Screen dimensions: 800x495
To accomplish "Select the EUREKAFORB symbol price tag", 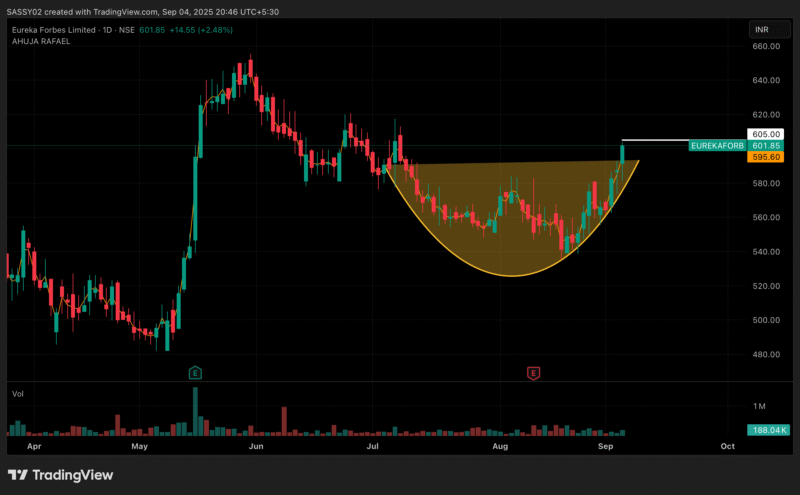I will click(x=717, y=146).
